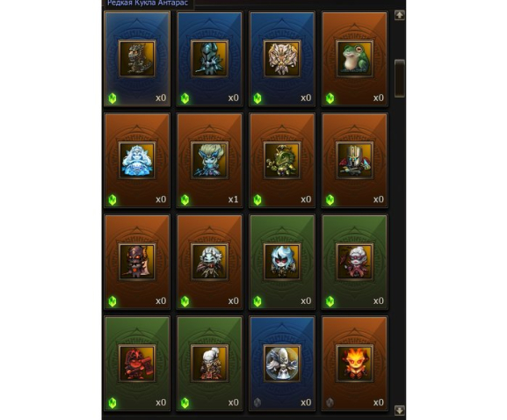Viewport: 507px width, 420px height.
Task: Click the vertical scrollbar thumb
Action: 400,78
